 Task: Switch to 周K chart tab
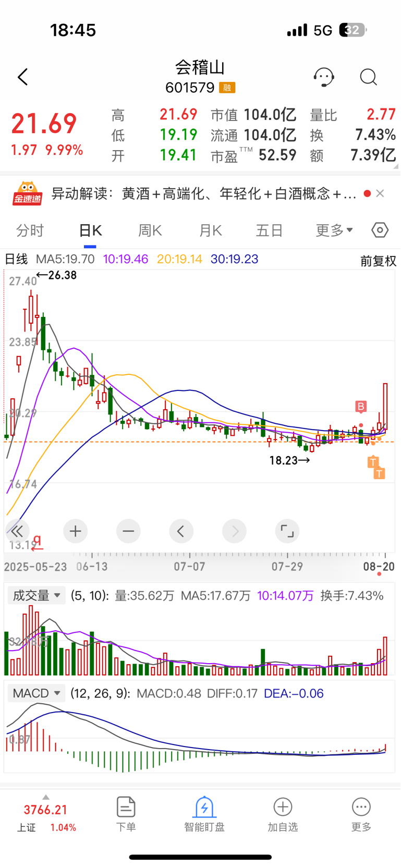click(x=150, y=230)
